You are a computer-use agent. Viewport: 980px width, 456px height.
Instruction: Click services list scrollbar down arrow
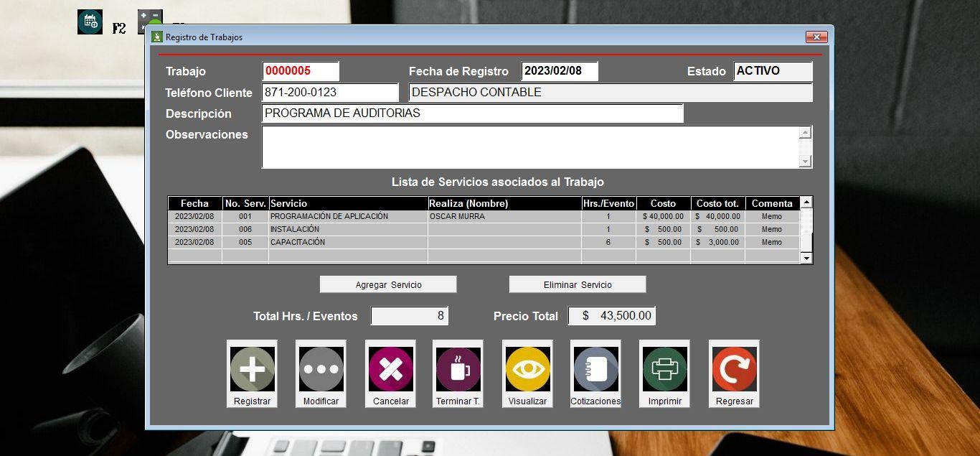[806, 258]
